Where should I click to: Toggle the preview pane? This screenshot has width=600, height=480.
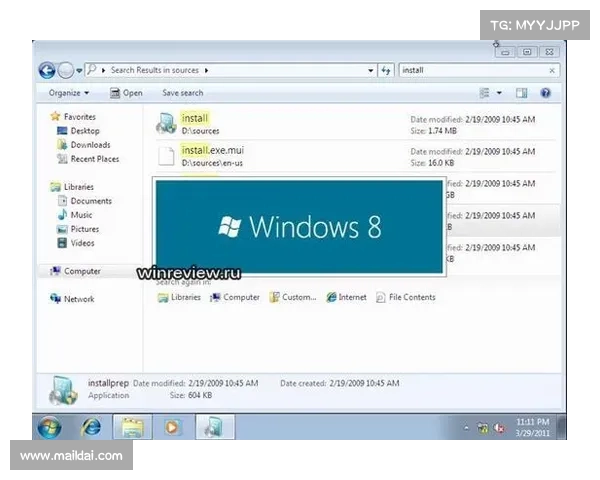tap(521, 93)
